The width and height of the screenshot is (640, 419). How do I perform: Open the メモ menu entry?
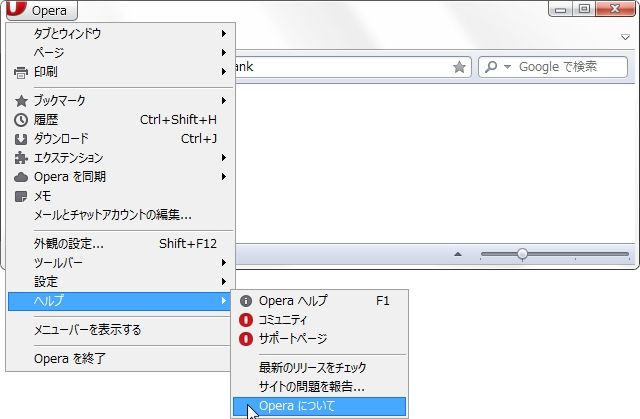click(120, 196)
